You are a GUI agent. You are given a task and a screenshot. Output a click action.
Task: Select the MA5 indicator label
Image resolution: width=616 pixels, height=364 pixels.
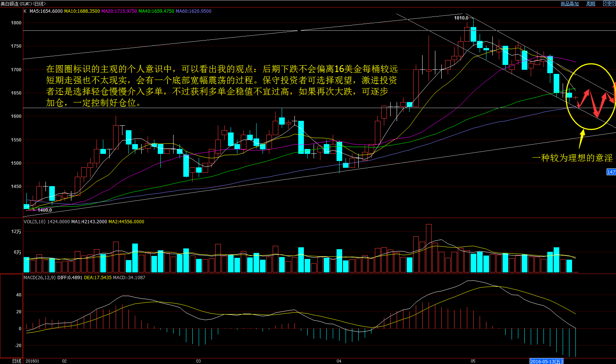tap(46, 11)
